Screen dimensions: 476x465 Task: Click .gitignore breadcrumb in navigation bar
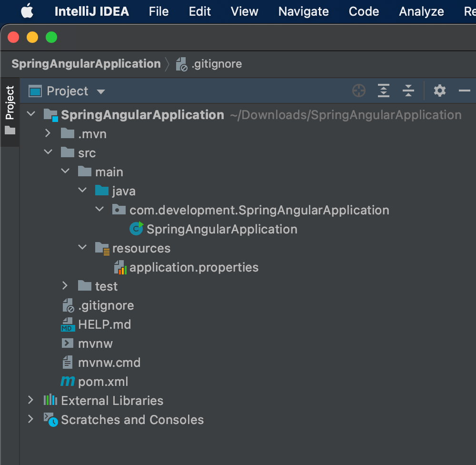(217, 64)
